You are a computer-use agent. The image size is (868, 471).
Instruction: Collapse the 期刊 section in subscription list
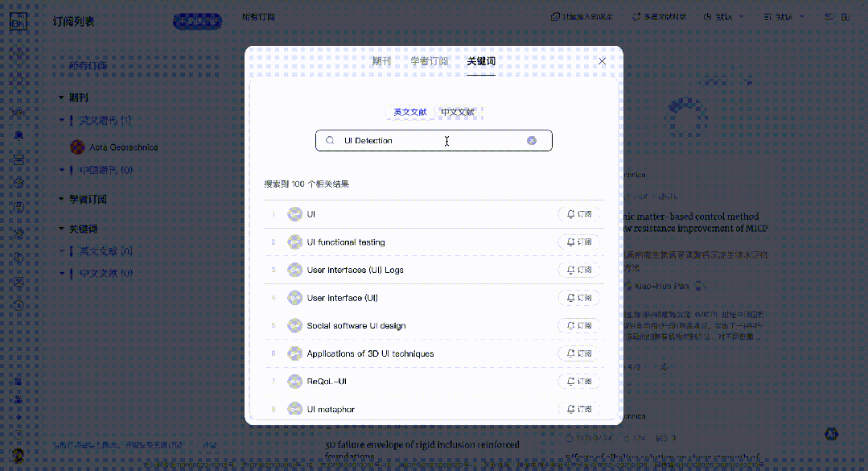pos(61,97)
